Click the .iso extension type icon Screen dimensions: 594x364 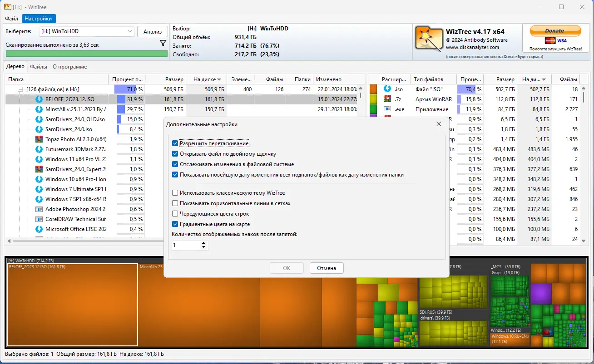pos(387,89)
